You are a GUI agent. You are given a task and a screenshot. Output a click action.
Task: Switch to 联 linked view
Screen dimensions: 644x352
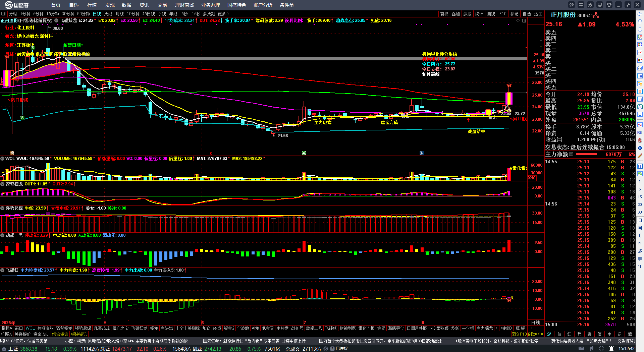click(x=589, y=334)
